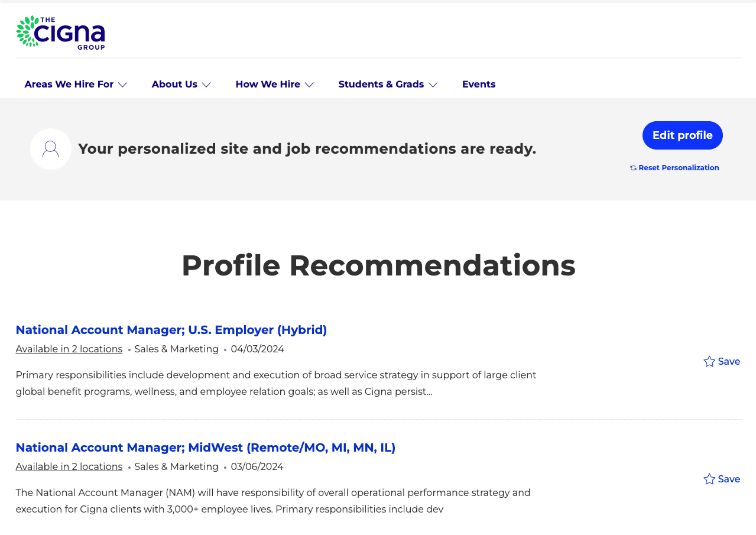The width and height of the screenshot is (756, 535).
Task: Click the profile avatar icon
Action: [x=51, y=148]
